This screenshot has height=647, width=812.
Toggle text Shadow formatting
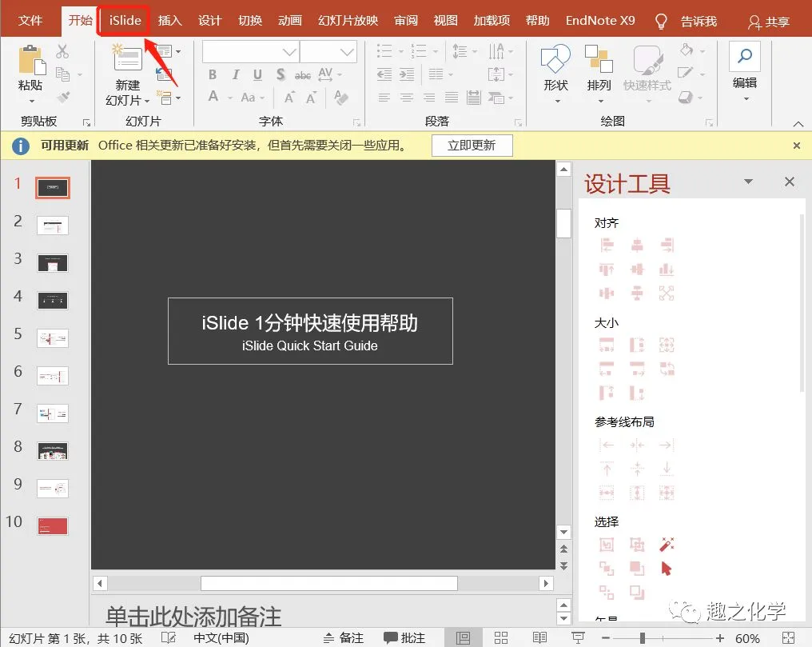point(281,74)
